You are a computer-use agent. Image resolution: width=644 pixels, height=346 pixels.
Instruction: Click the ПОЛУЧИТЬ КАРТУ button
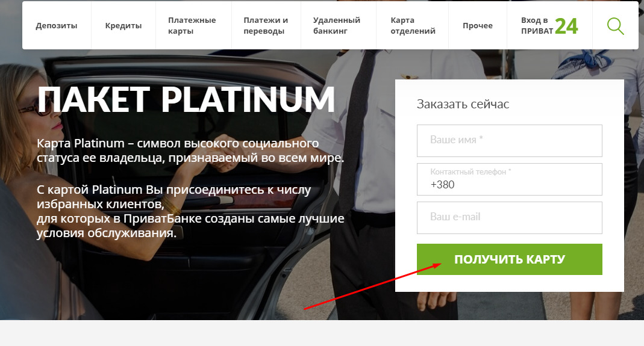pyautogui.click(x=509, y=259)
